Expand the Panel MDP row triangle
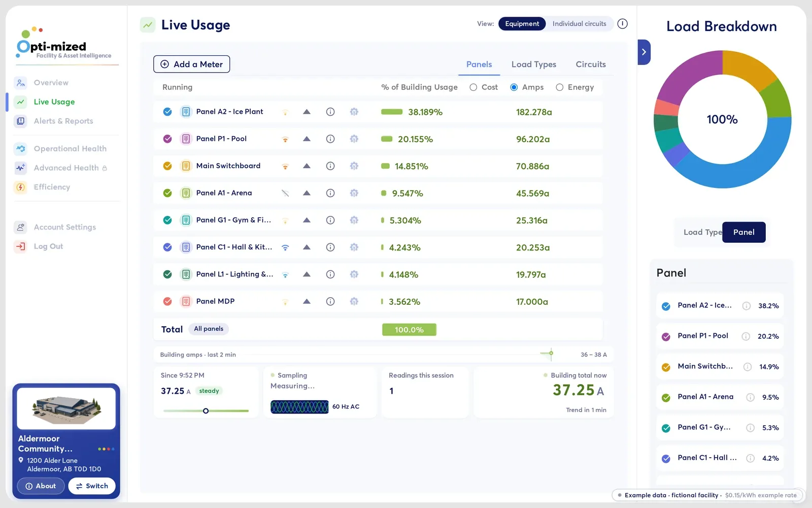812x508 pixels. coord(307,301)
